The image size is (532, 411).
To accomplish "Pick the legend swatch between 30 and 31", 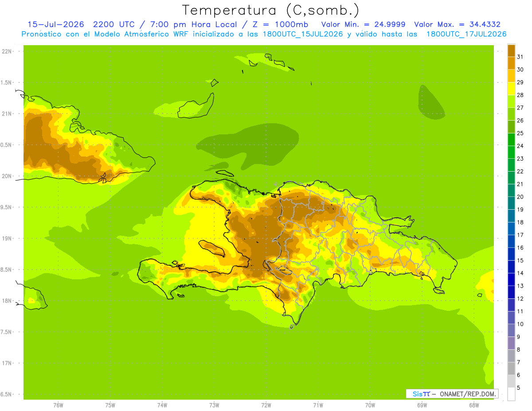I will [x=511, y=63].
